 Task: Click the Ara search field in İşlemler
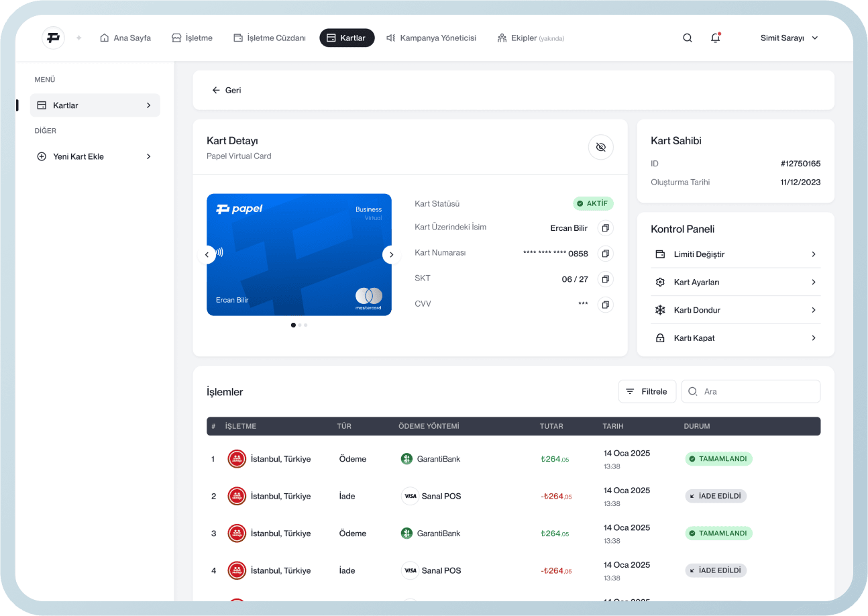[x=751, y=391]
